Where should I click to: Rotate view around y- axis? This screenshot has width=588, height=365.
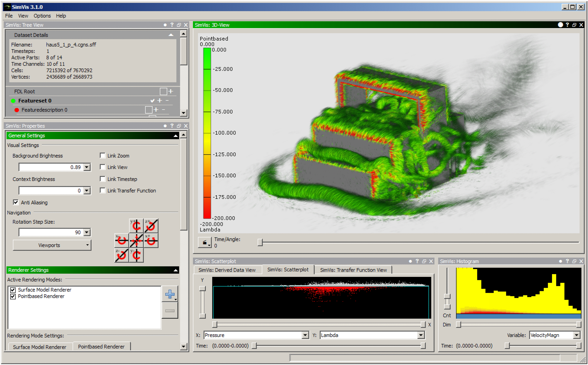[x=136, y=255]
